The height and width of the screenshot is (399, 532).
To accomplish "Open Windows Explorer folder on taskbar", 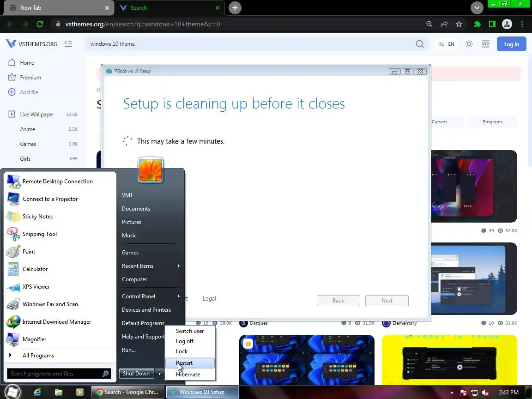I will coord(59,392).
